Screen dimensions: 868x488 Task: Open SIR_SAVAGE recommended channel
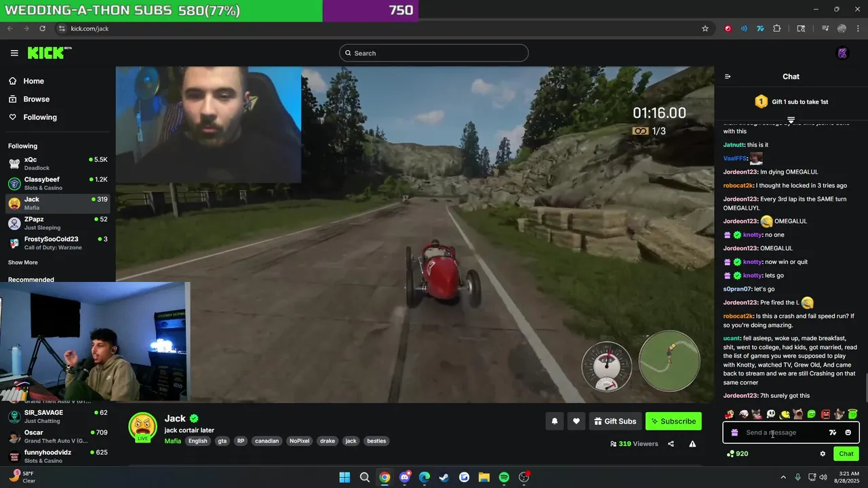[x=58, y=416]
